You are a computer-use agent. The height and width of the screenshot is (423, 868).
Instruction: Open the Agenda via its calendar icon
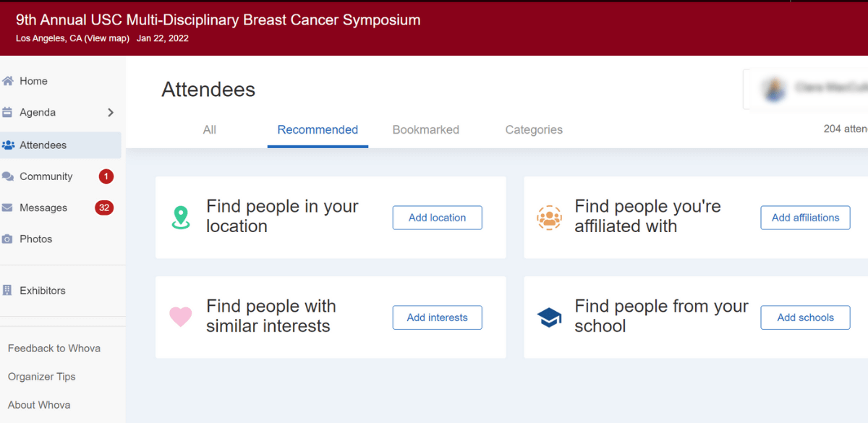point(7,113)
